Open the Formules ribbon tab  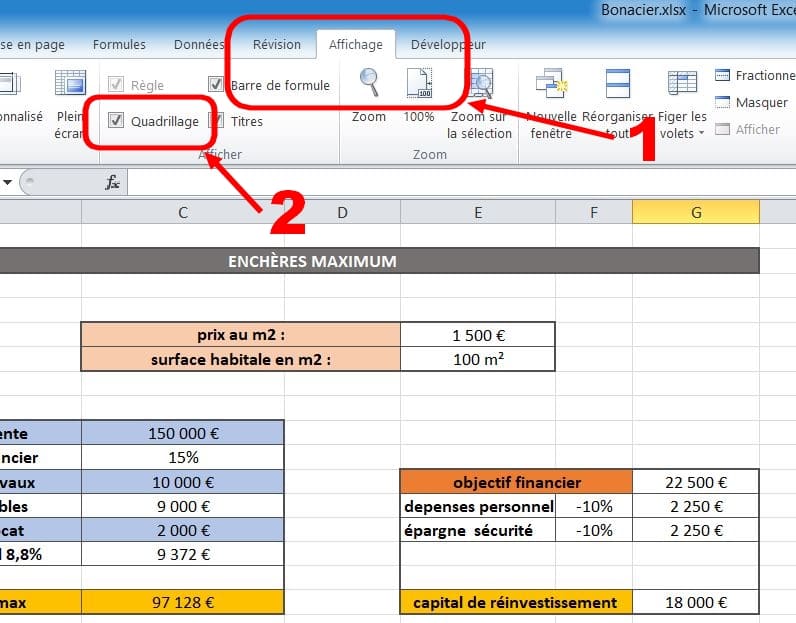coord(119,45)
